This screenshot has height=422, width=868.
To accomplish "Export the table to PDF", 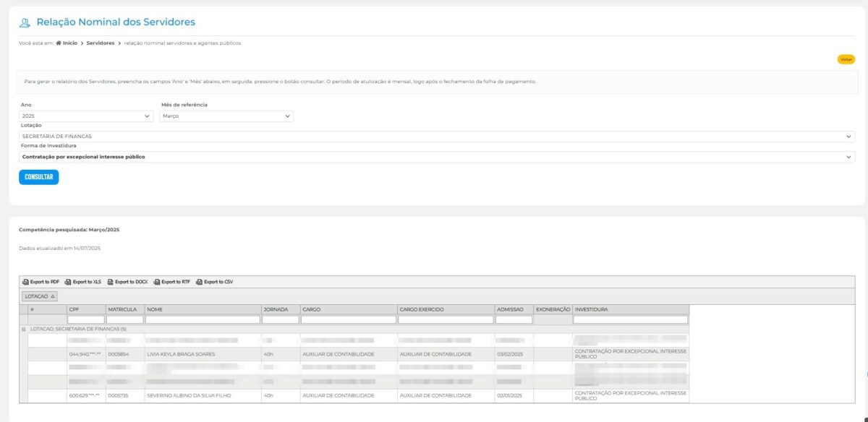I will coord(41,282).
